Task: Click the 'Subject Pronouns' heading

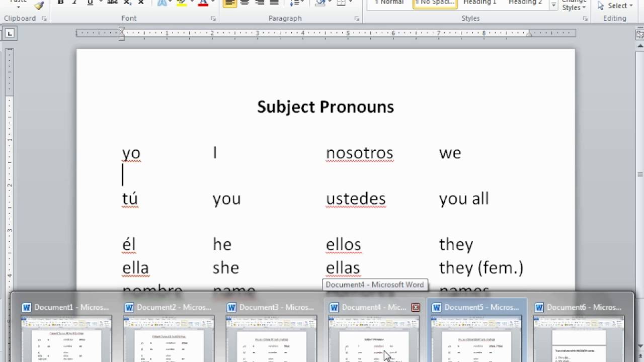Action: [x=326, y=107]
